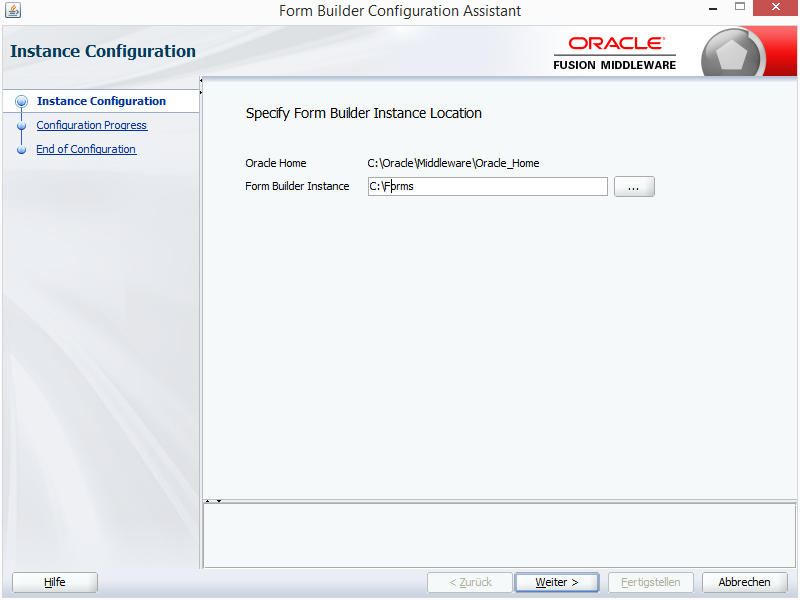Minimize the Configuration Assistant window
This screenshot has width=800, height=600.
point(713,8)
